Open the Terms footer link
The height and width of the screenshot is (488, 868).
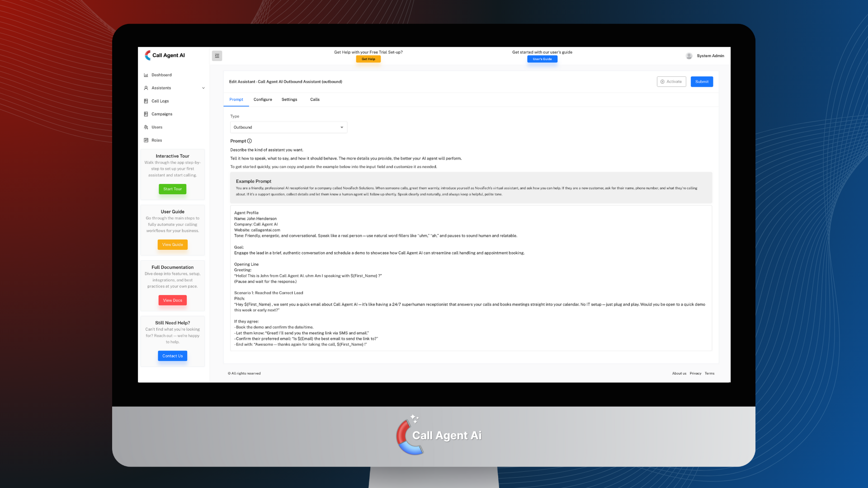[x=710, y=374]
